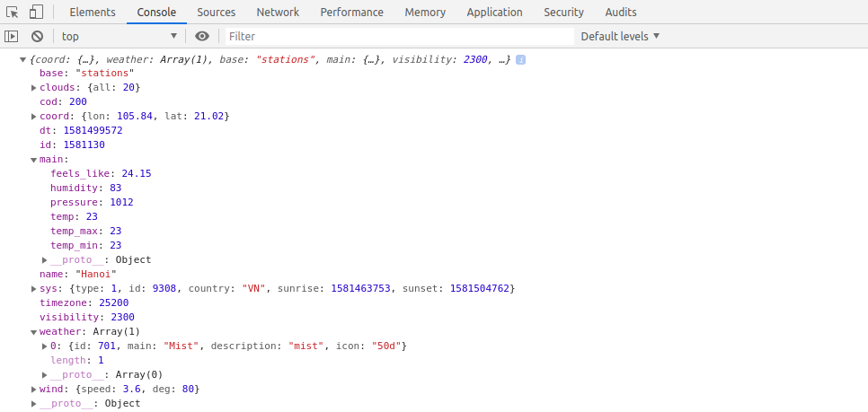Expand the wind property
Image resolution: width=868 pixels, height=412 pixels.
point(34,389)
